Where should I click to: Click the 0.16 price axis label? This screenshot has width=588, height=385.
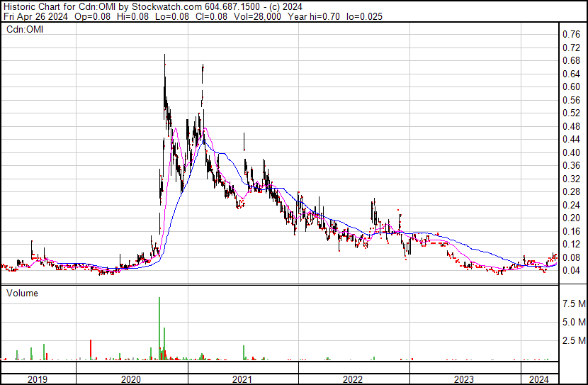[571, 231]
